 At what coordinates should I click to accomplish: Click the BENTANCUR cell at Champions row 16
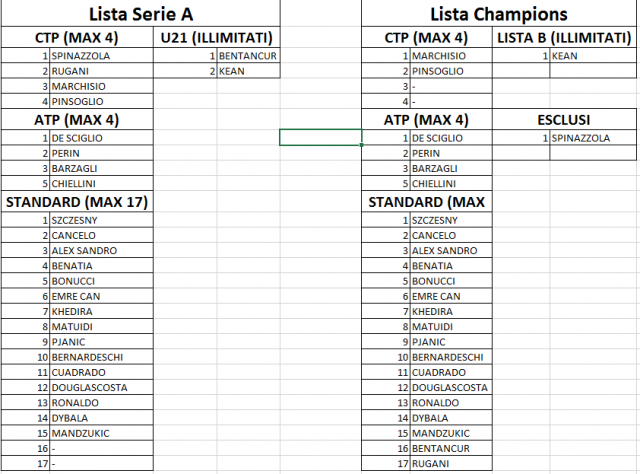click(451, 448)
